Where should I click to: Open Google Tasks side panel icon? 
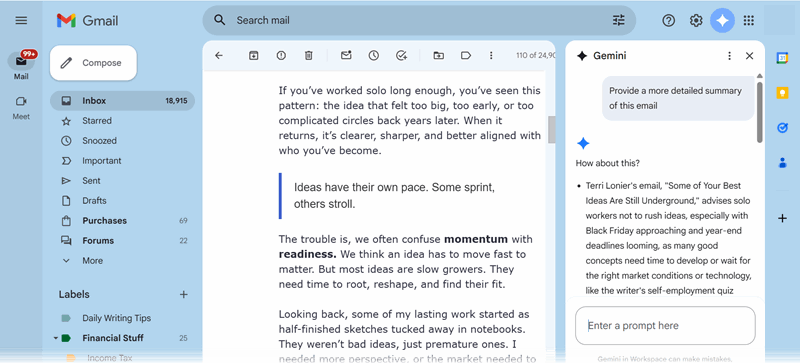click(x=782, y=128)
